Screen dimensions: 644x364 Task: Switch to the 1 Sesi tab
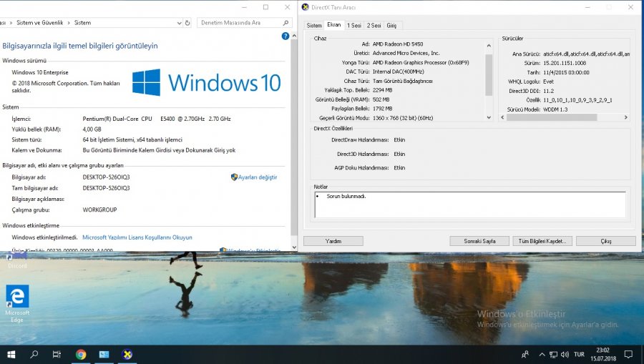click(354, 26)
